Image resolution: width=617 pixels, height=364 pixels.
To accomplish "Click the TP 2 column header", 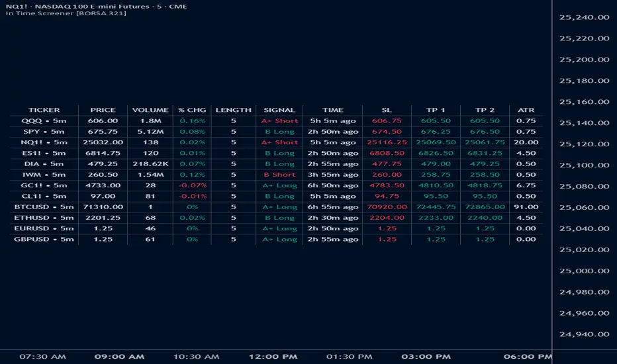I will [x=485, y=110].
